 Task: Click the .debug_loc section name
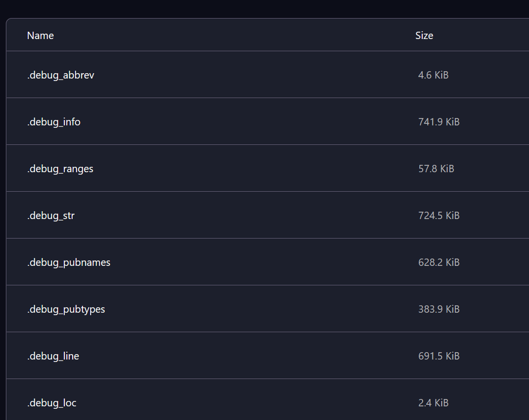click(52, 403)
